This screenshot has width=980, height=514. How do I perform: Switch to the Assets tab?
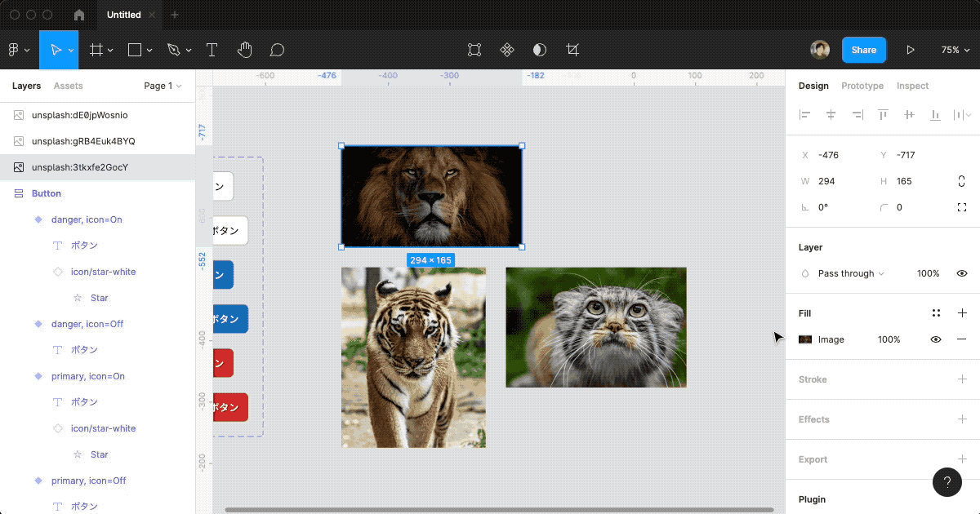tap(68, 86)
